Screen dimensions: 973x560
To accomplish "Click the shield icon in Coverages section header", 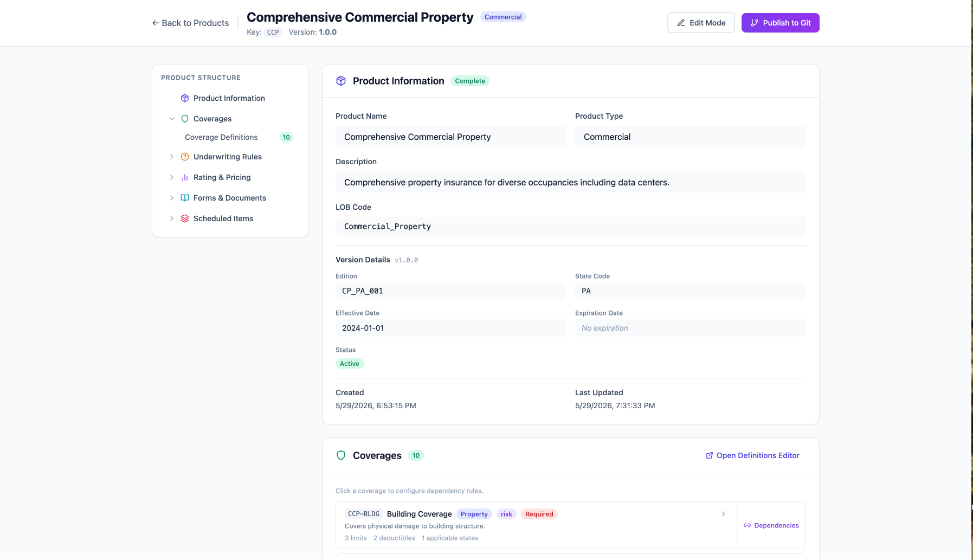I will [x=341, y=455].
